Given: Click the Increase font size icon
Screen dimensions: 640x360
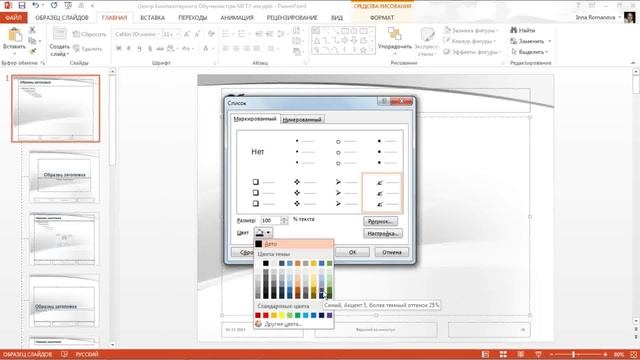Looking at the screenshot, I should tap(187, 34).
